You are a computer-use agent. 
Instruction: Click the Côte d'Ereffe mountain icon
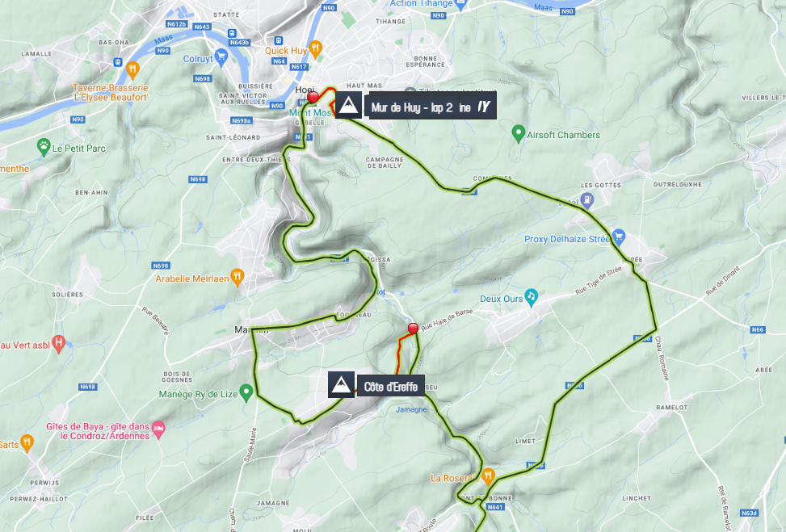coord(342,385)
